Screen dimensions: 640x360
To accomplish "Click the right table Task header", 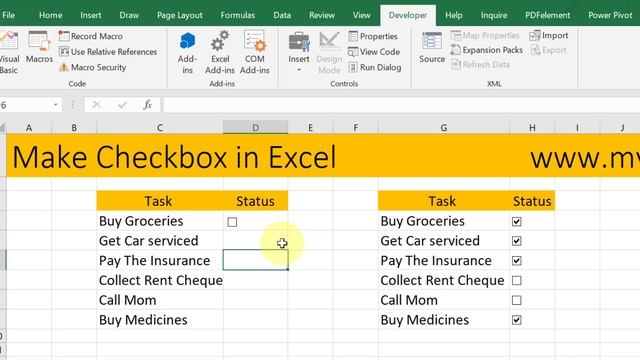I will click(x=444, y=201).
